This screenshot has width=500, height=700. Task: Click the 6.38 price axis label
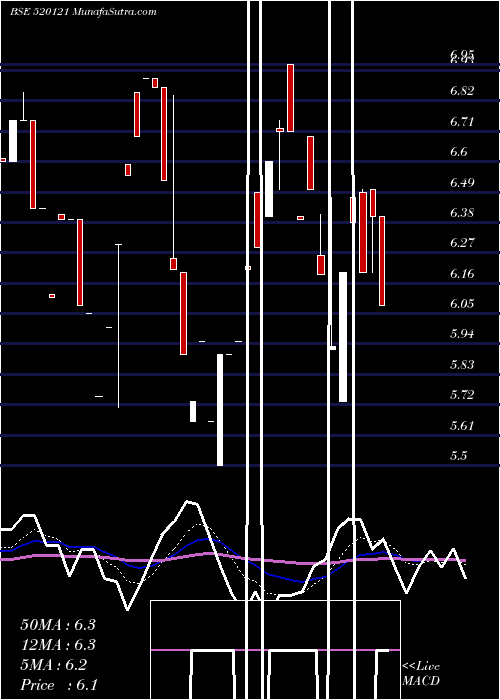coord(462,212)
